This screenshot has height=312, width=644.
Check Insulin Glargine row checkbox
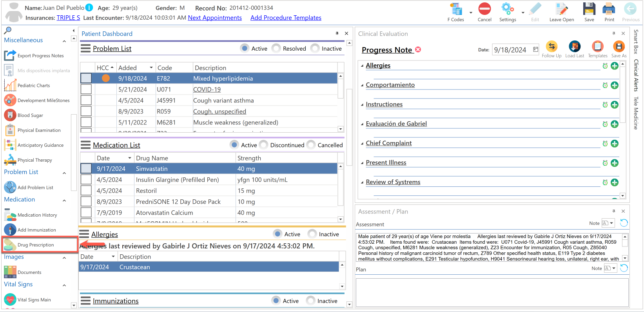pyautogui.click(x=86, y=180)
